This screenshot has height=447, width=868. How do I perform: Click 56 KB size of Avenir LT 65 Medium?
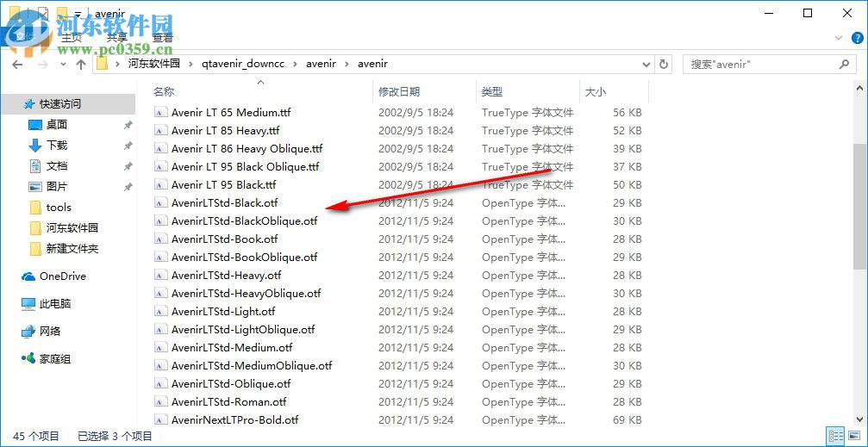pyautogui.click(x=628, y=113)
